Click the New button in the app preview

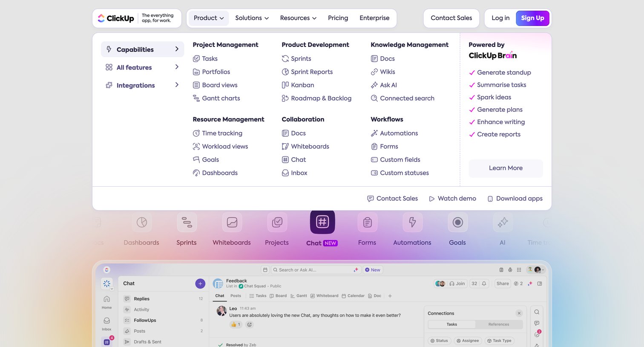373,270
